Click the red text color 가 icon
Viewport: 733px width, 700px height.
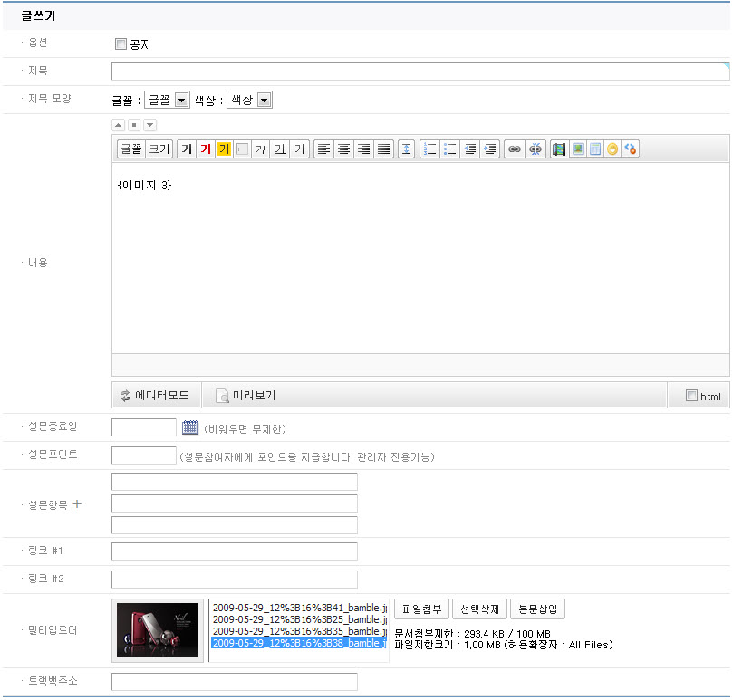tap(206, 149)
